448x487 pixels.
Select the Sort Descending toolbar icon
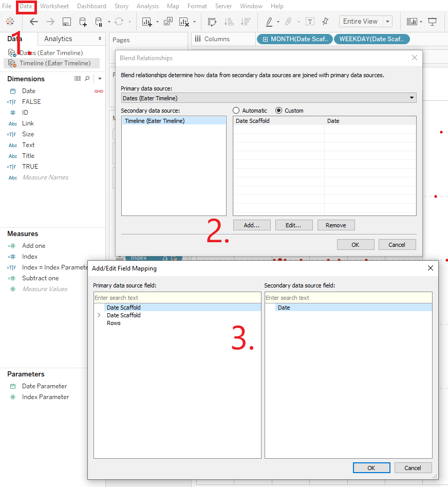click(246, 21)
